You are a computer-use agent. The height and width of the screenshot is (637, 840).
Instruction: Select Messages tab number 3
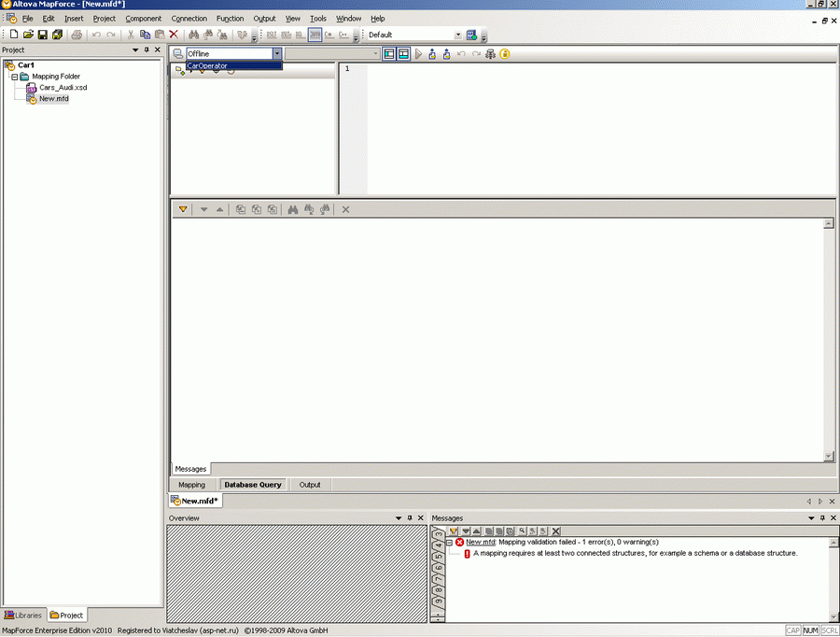[439, 533]
